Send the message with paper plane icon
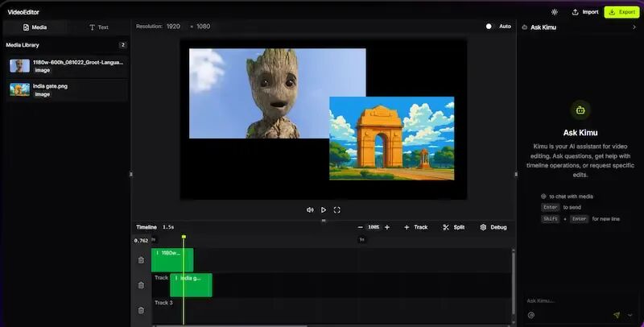644x327 pixels. 617,315
